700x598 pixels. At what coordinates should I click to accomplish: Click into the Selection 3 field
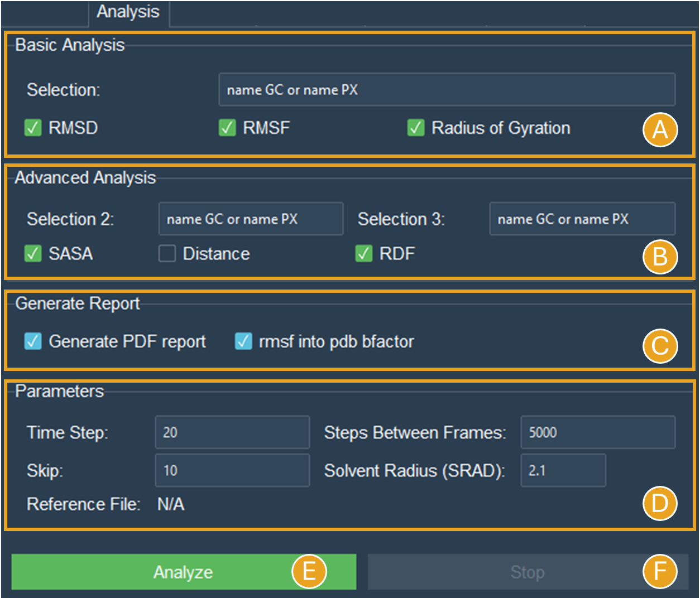click(x=582, y=219)
